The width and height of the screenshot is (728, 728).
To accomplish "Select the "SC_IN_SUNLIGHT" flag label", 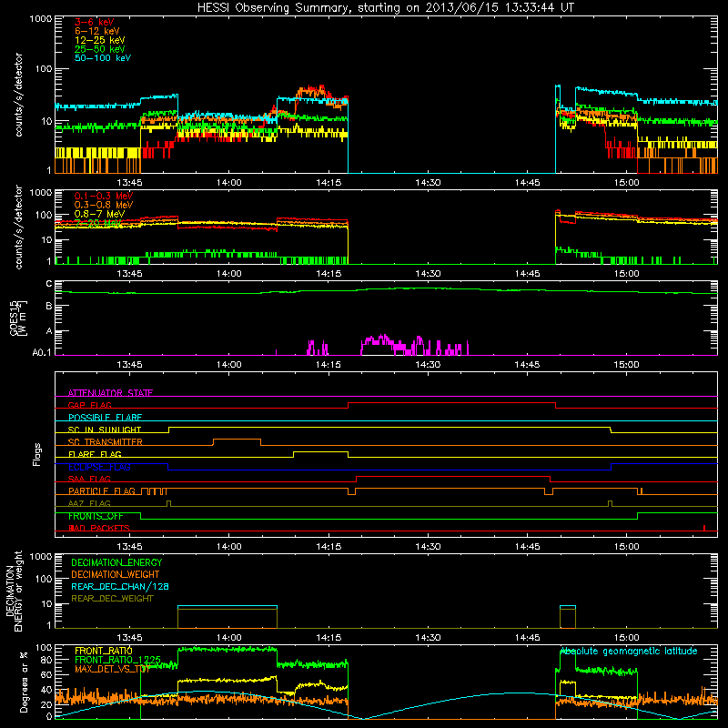I will [105, 430].
